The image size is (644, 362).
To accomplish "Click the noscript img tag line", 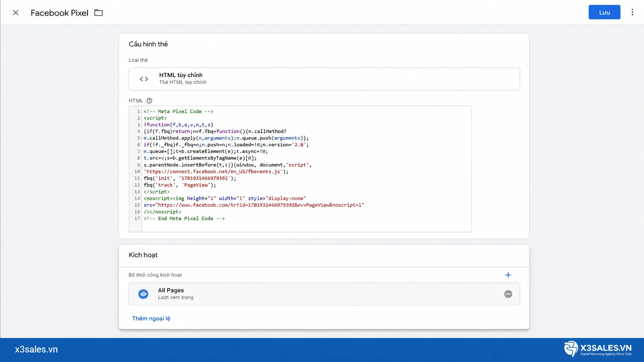I will 225,199.
